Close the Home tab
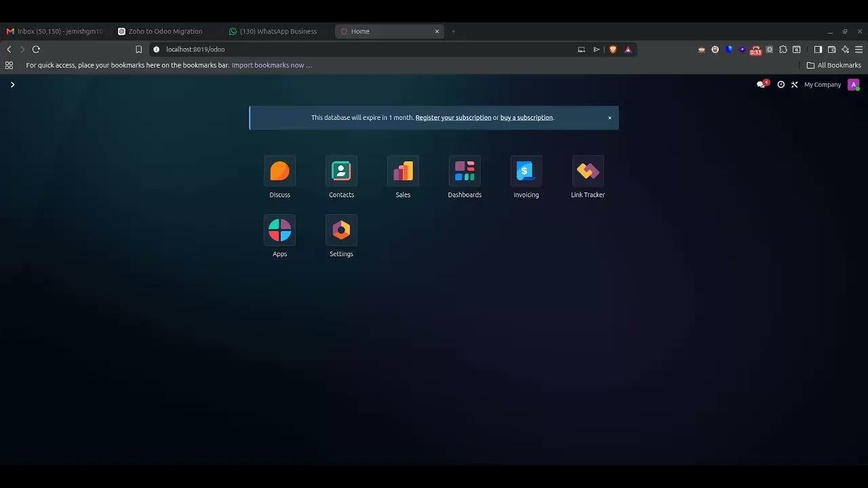868x488 pixels. tap(437, 31)
